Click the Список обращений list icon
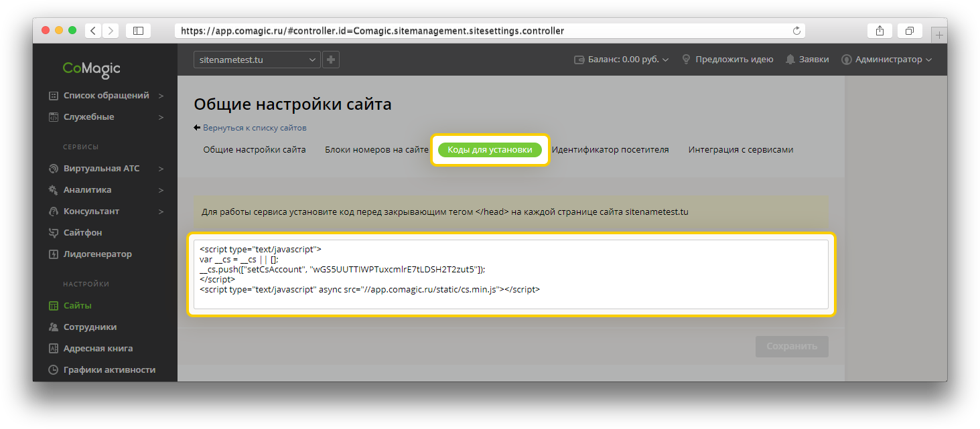The height and width of the screenshot is (429, 980). (54, 96)
